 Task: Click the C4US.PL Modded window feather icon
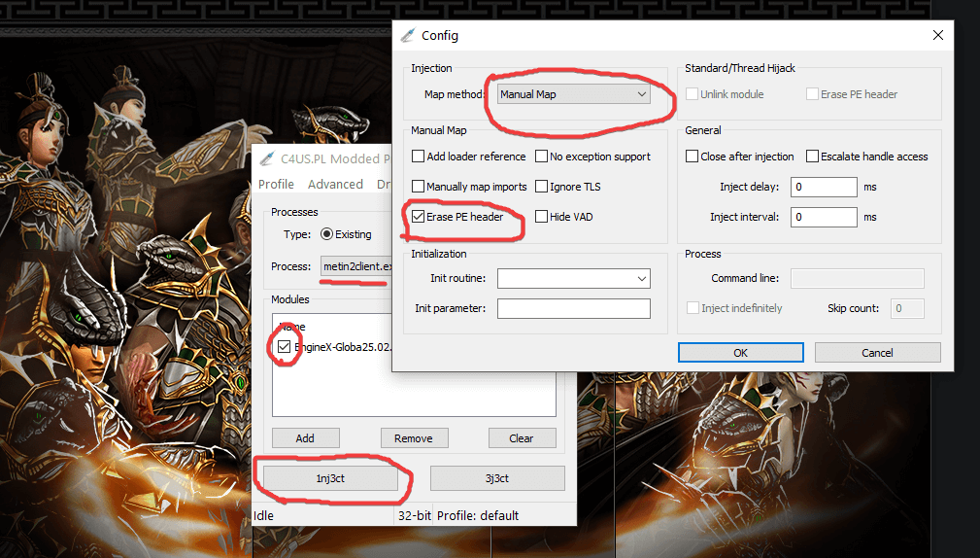click(x=267, y=158)
